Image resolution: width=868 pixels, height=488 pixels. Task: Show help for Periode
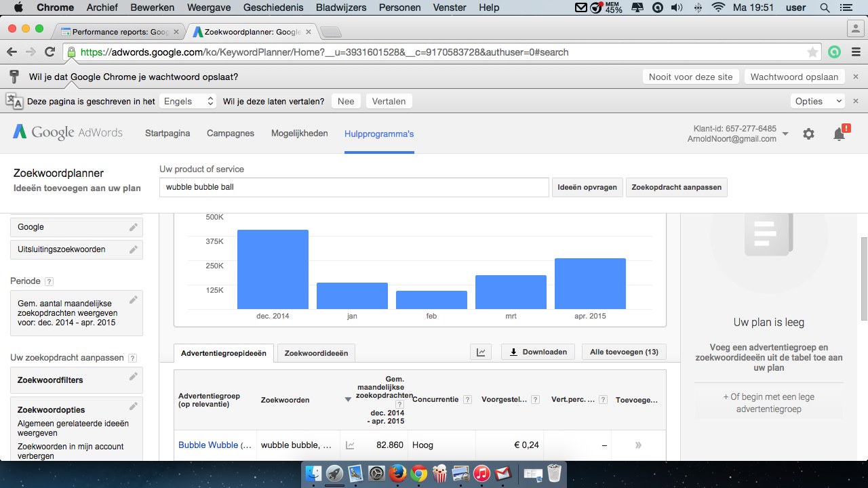[49, 281]
